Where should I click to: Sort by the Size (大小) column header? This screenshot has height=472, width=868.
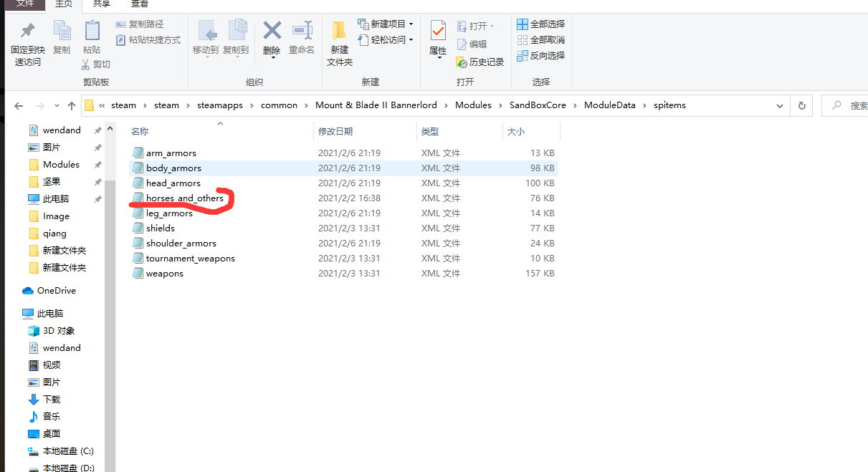[x=531, y=132]
